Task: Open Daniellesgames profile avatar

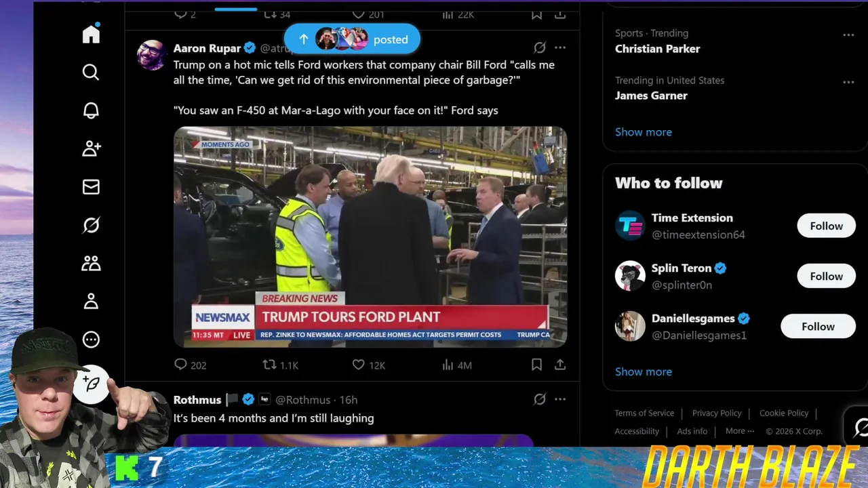Action: tap(630, 326)
